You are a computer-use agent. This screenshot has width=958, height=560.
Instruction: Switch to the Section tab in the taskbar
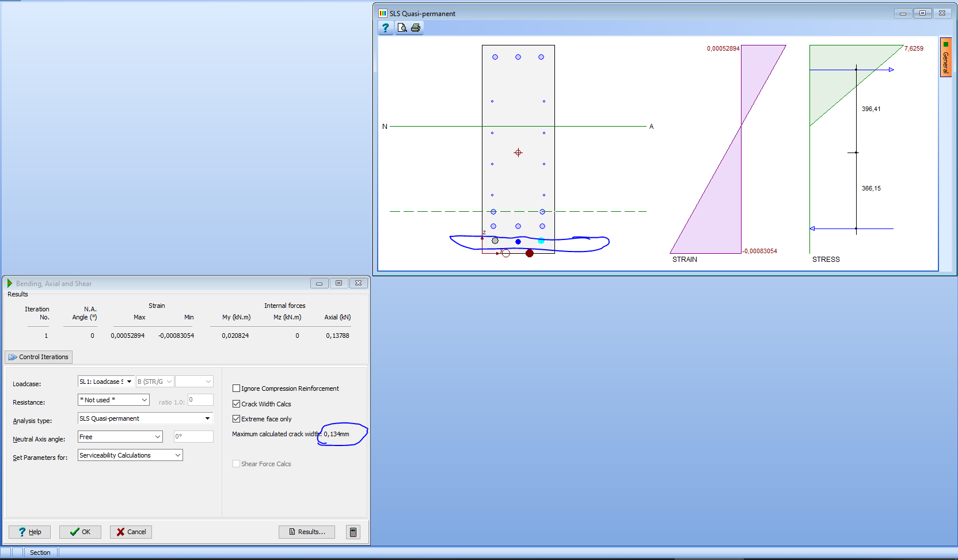[x=40, y=552]
